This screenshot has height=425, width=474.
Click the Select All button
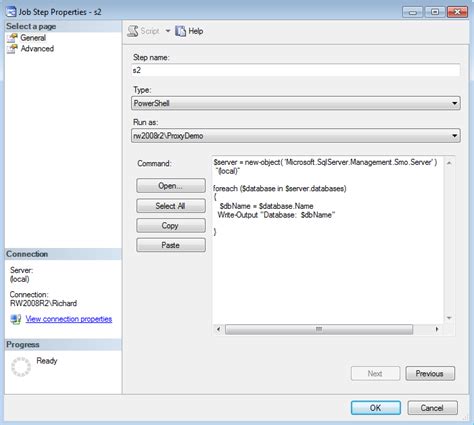tap(171, 206)
